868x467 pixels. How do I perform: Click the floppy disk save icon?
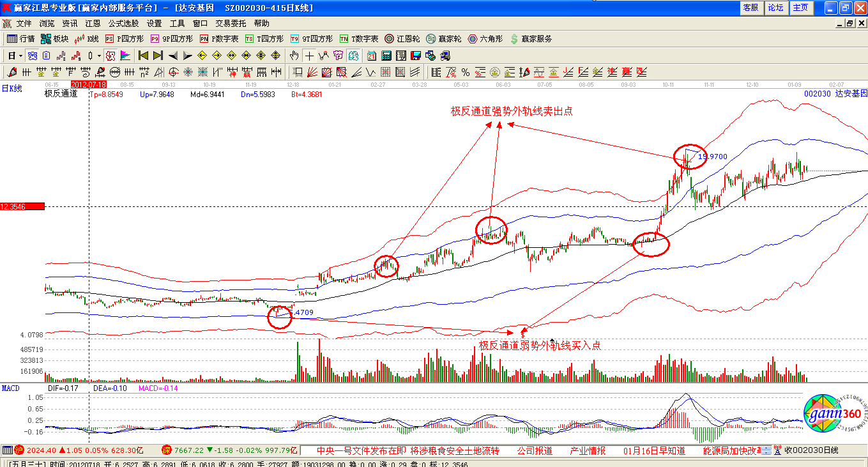tap(416, 56)
